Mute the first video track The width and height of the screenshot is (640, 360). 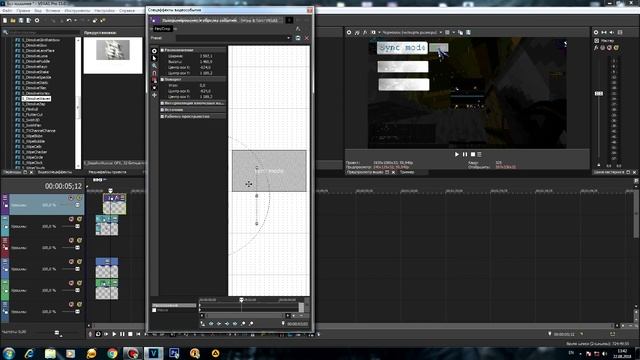(71, 198)
